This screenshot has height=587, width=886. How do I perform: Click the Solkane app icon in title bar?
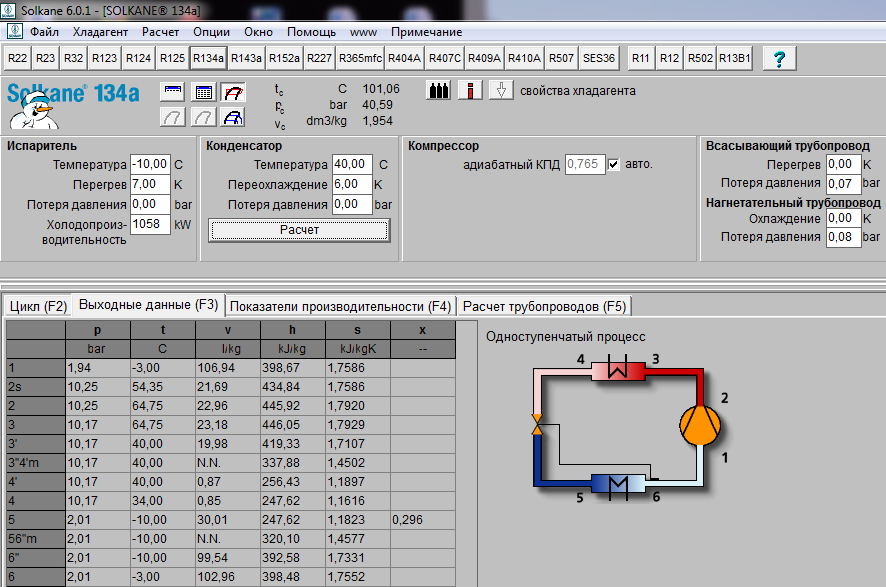[x=8, y=10]
